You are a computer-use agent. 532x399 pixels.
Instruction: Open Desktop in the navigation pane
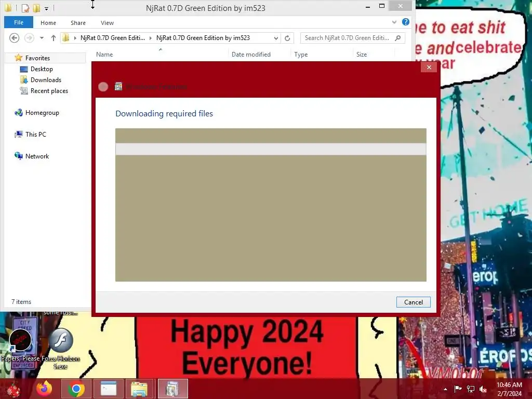pos(42,69)
